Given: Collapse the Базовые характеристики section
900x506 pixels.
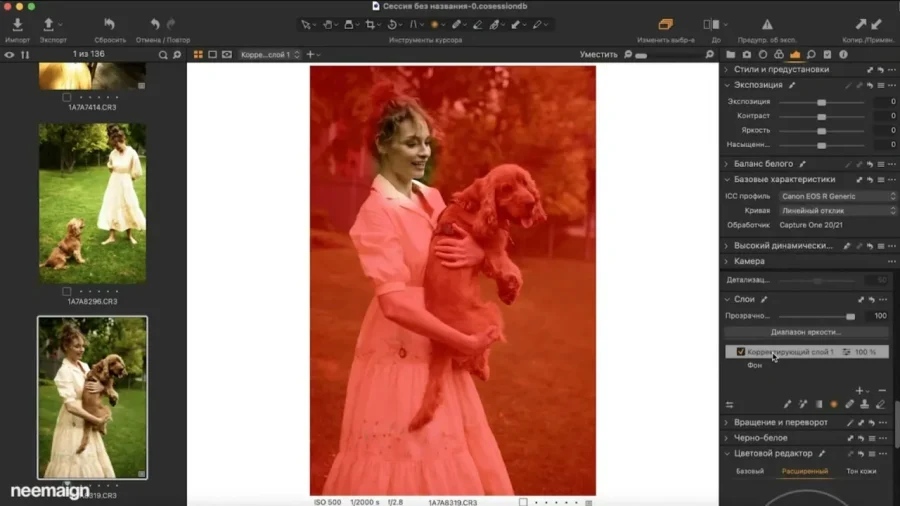Looking at the screenshot, I should (x=727, y=180).
